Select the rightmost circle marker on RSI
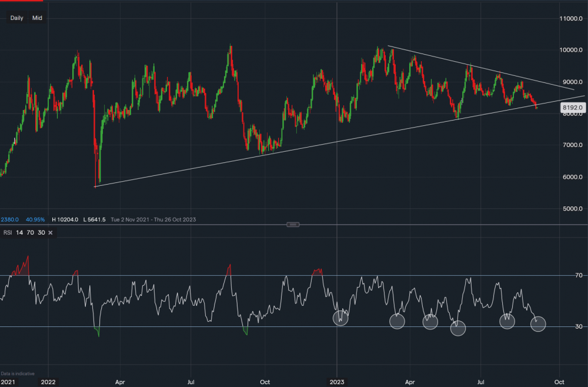Image resolution: width=588 pixels, height=387 pixels. coord(538,323)
